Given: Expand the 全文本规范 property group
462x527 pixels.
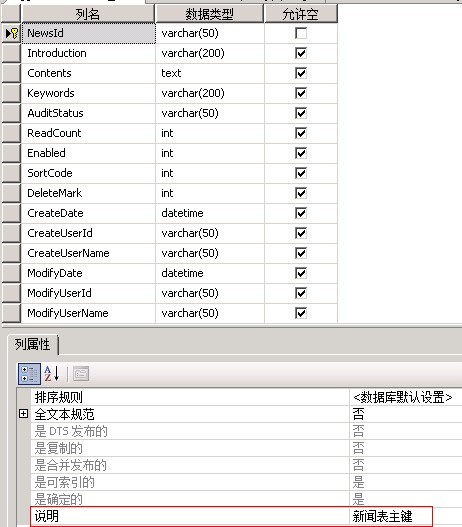Looking at the screenshot, I should [24, 414].
